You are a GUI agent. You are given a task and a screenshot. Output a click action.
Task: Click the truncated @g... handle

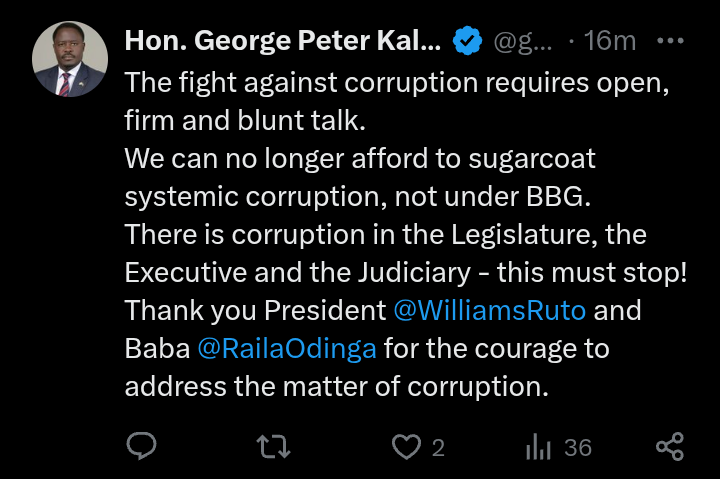coord(523,41)
